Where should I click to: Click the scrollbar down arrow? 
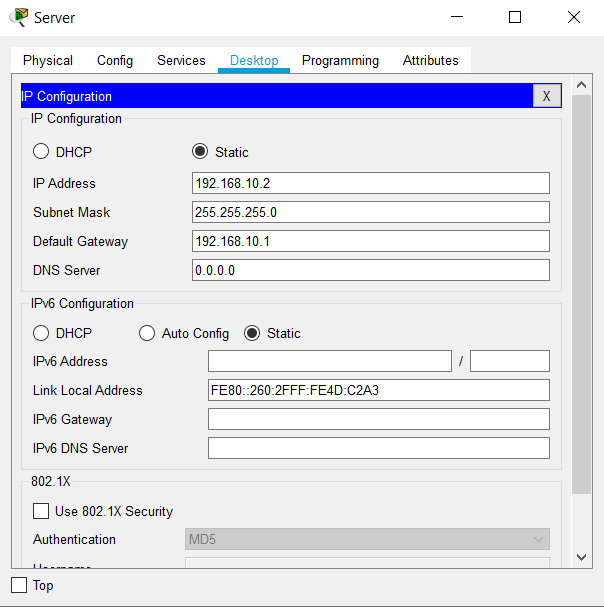pyautogui.click(x=581, y=557)
